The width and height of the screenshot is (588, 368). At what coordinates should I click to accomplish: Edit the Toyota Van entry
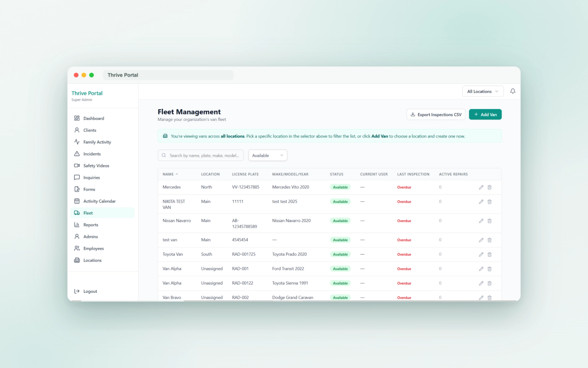tap(481, 254)
